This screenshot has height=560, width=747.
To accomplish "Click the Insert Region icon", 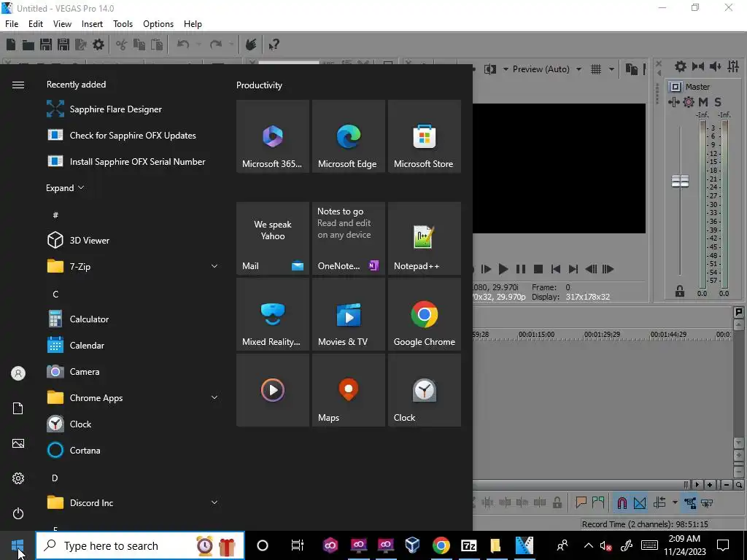I will coord(598,502).
